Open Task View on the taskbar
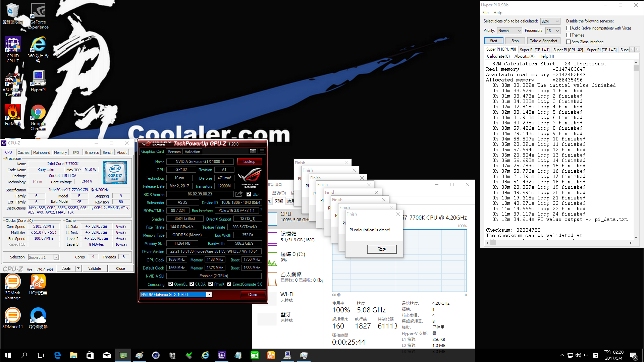Screen dimensions: 644x362 tap(40, 355)
